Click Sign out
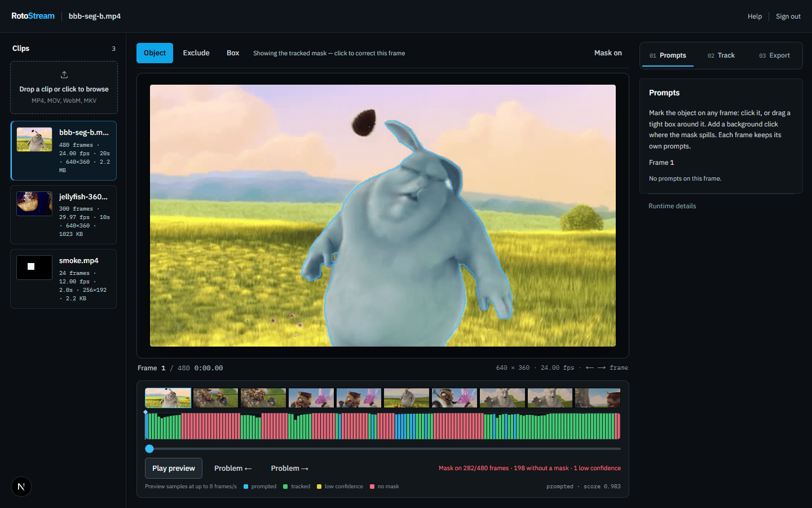Screen dimensions: 812x508 tap(788, 16)
